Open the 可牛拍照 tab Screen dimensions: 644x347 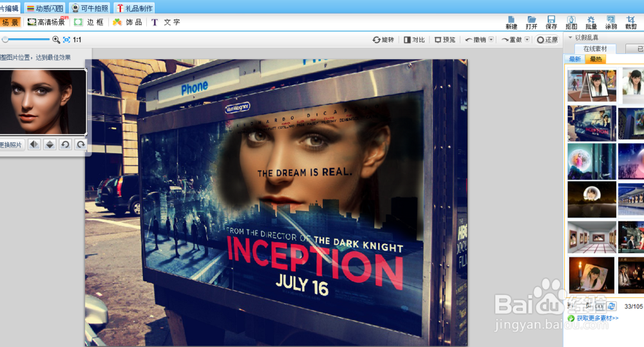(x=90, y=8)
